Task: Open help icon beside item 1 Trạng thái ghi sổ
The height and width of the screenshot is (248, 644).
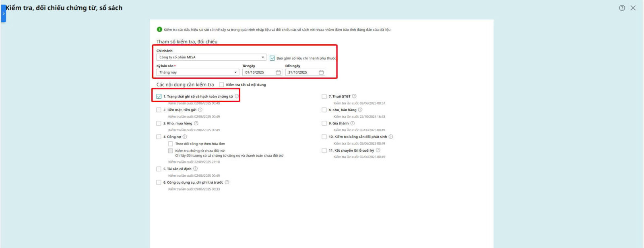Action: coord(237,96)
